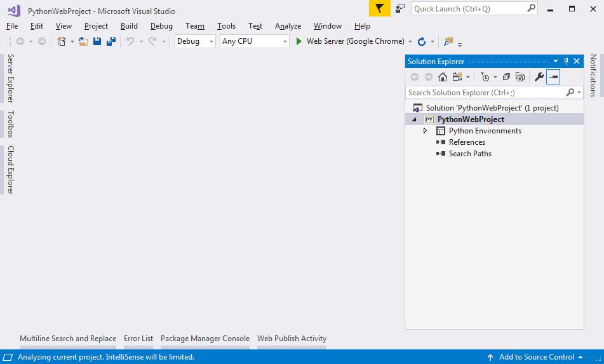Switch to Multiline Search and Replace tab
This screenshot has width=604, height=364.
click(x=68, y=339)
